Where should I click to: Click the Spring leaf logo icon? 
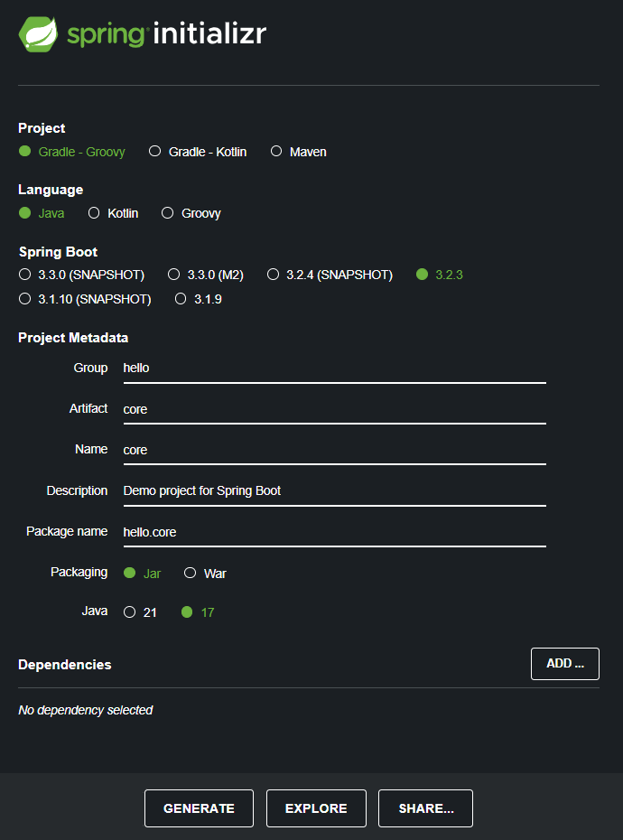(38, 34)
